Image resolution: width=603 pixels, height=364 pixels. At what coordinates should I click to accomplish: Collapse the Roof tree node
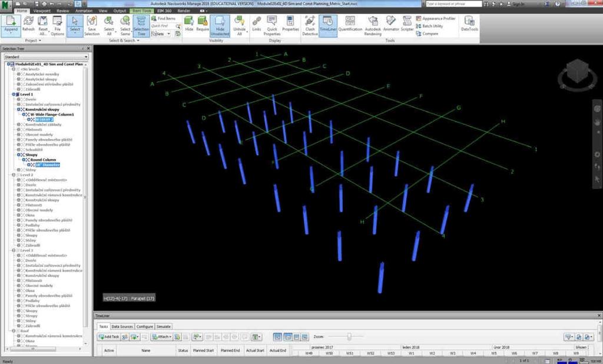pos(14,331)
